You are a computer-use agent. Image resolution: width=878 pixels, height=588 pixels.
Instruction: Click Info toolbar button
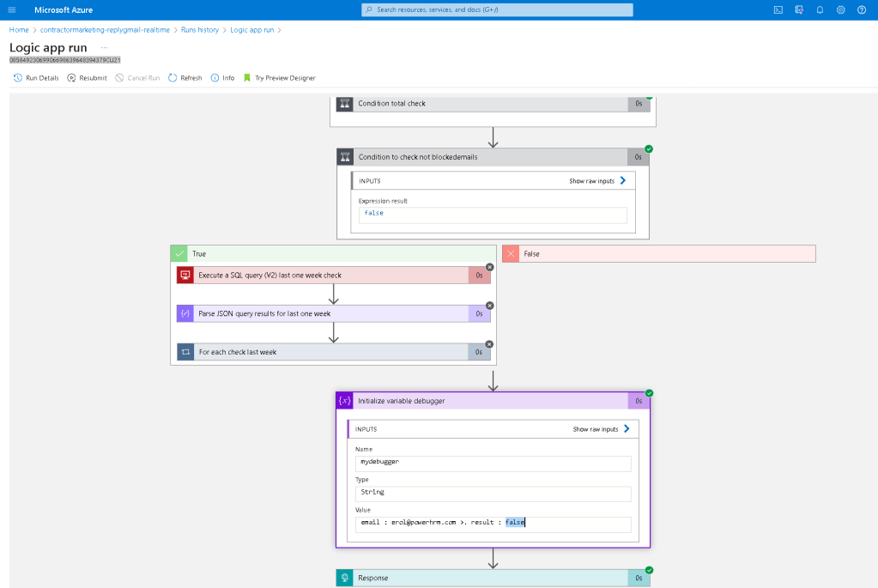223,78
